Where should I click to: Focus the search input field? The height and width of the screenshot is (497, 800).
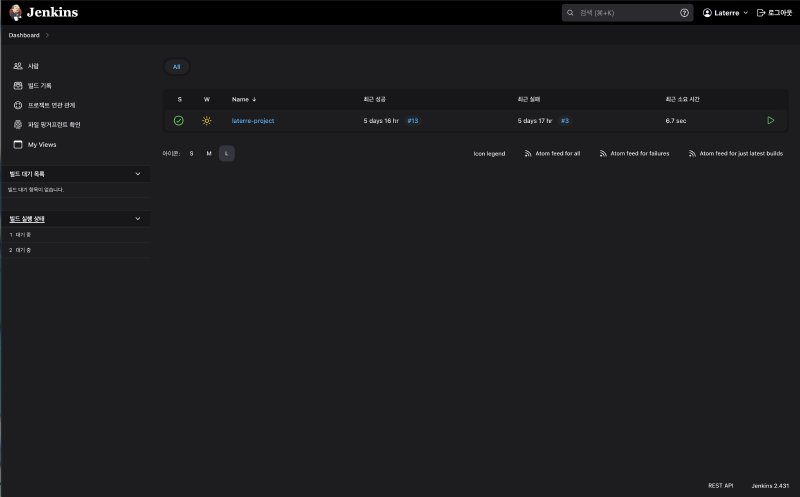(x=628, y=13)
